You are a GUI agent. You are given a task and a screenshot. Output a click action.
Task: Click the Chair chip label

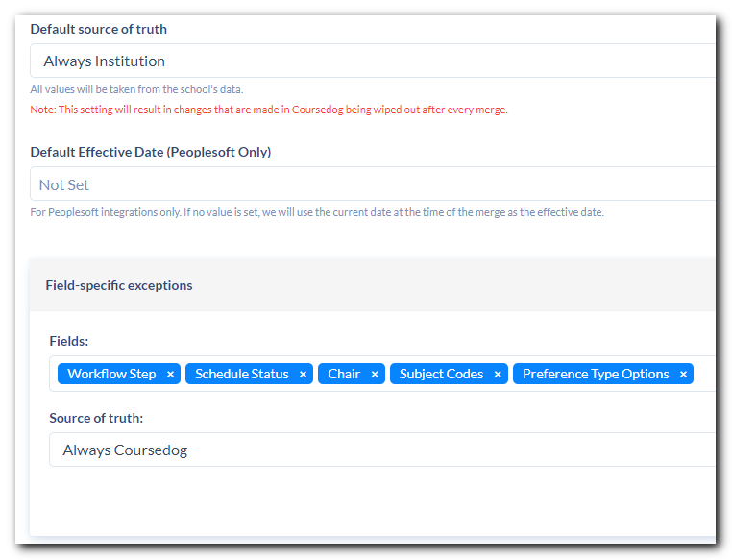[x=344, y=374]
